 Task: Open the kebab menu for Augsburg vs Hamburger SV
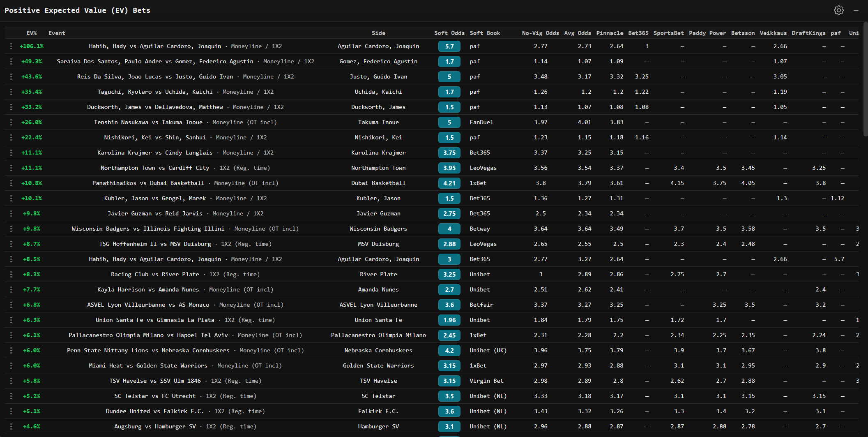(11, 426)
